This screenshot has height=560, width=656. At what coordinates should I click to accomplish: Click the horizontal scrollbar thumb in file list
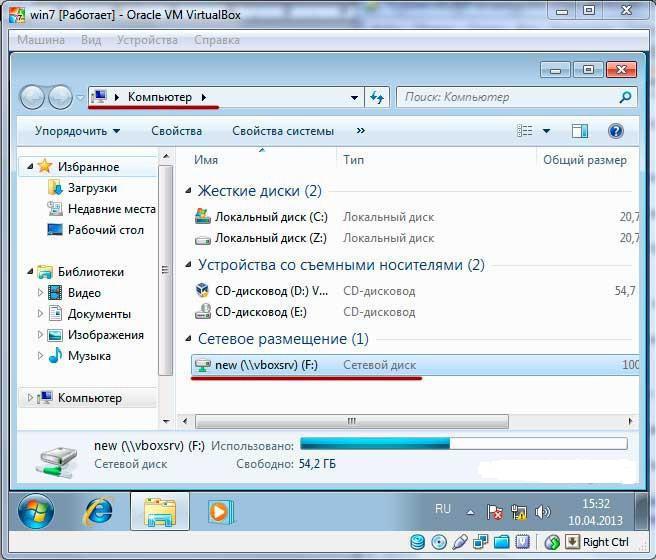(x=352, y=421)
